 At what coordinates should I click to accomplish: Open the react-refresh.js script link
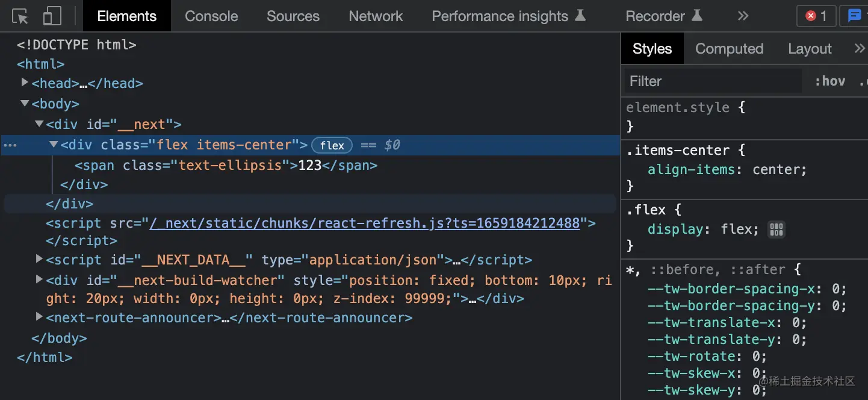pos(364,223)
